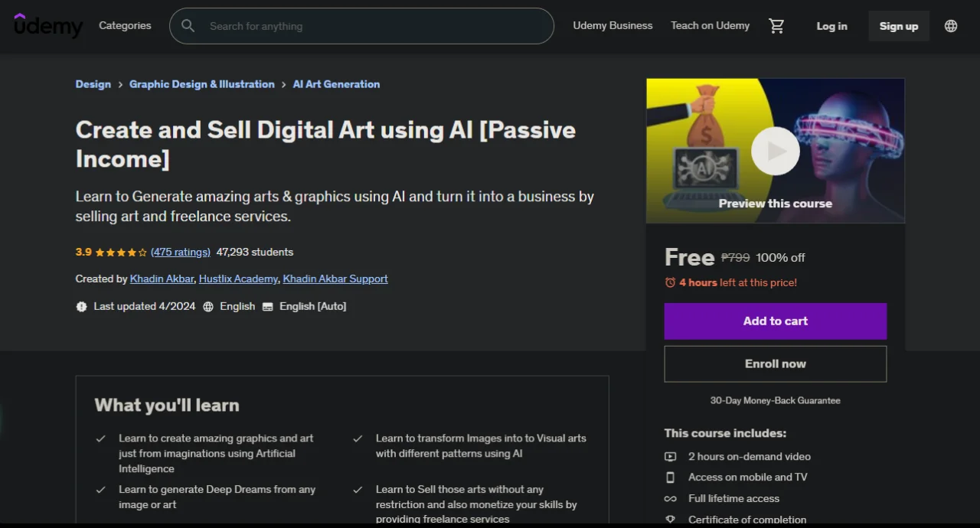Click the last updated badge icon
Screen dimensions: 980x528
[82, 306]
